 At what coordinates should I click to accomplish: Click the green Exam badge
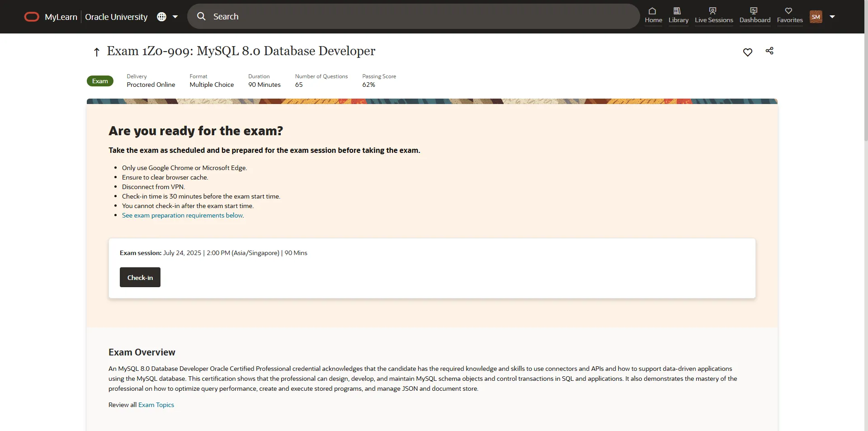click(x=100, y=81)
